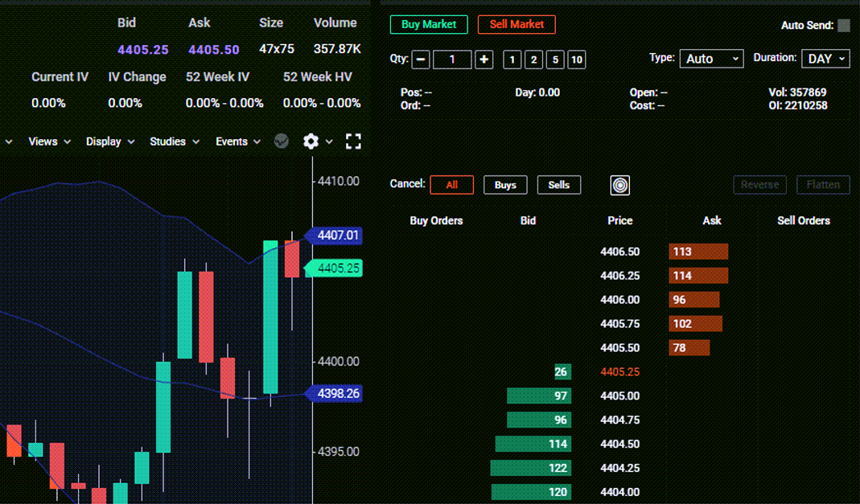Image resolution: width=860 pixels, height=504 pixels.
Task: Open the Duration DAY dropdown
Action: click(x=825, y=59)
